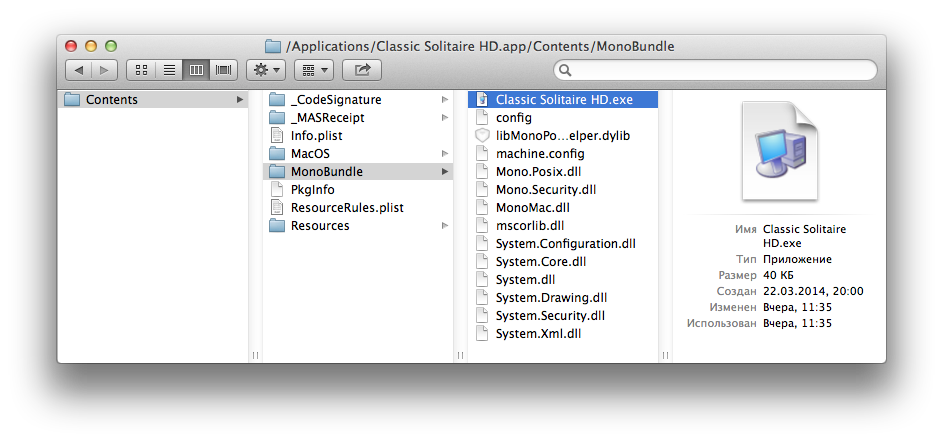Image resolution: width=943 pixels, height=442 pixels.
Task: Select System.Configuration.dll file name
Action: pos(565,244)
